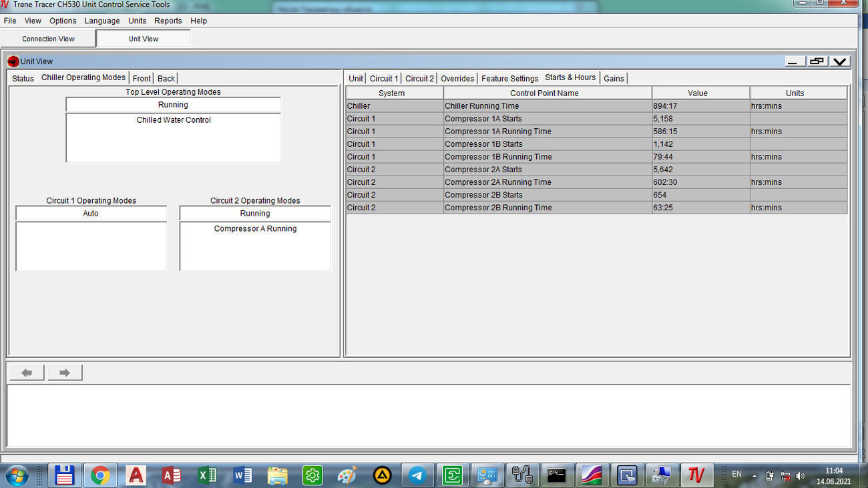Open Microsoft Excel from the taskbar
Screen dimensions: 868x488
207,475
